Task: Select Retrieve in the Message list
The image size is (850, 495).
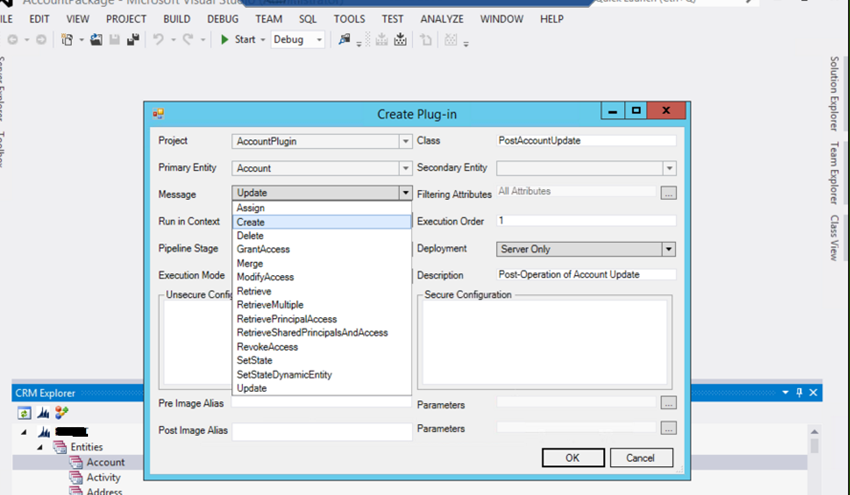Action: pyautogui.click(x=321, y=291)
